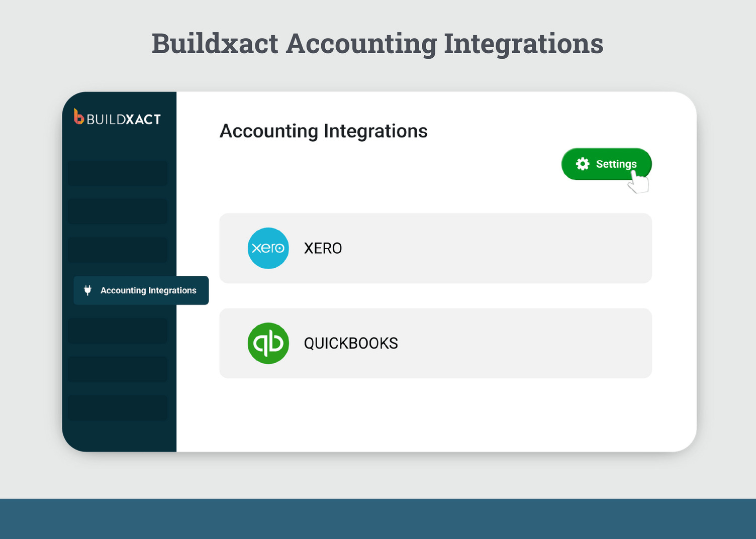Click the sidebar item below Accounting Integrations
This screenshot has height=539, width=756.
117,331
